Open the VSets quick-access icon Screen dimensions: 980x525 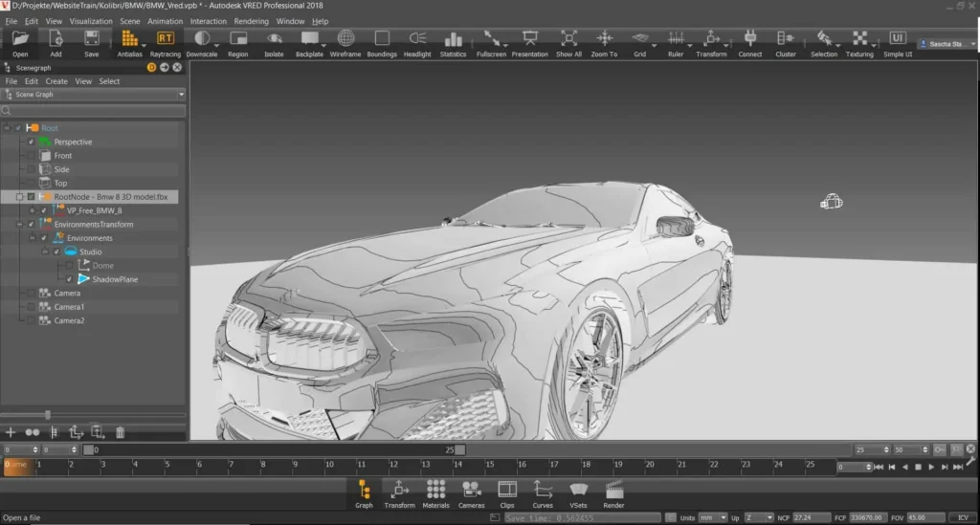click(578, 490)
